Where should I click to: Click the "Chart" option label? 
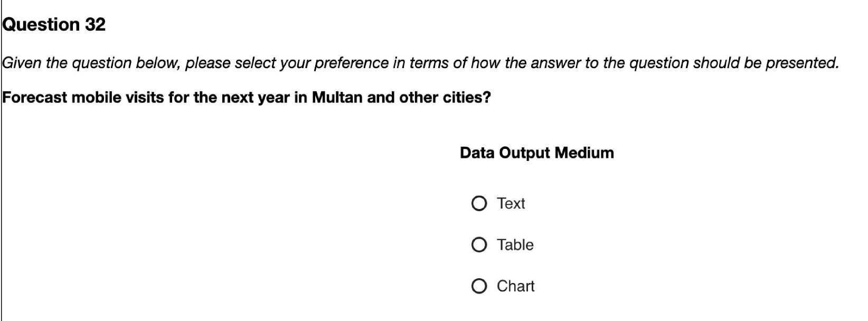(x=515, y=286)
